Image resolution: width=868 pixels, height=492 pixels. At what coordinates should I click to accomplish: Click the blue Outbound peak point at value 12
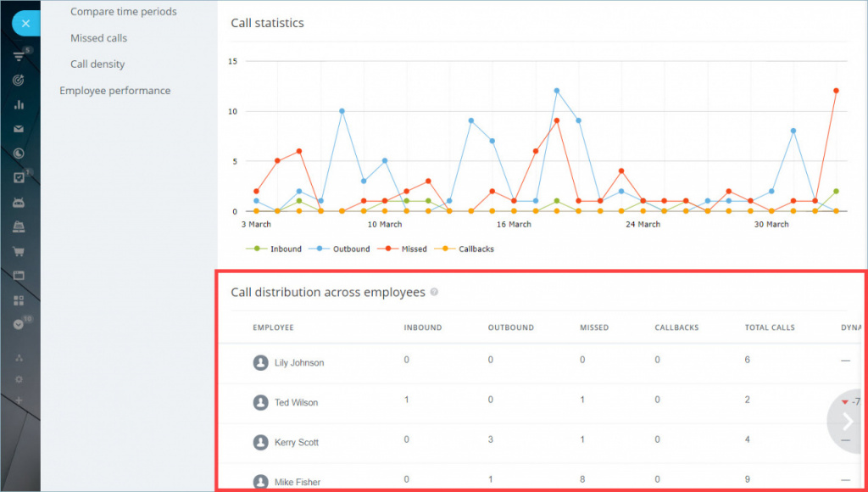pyautogui.click(x=556, y=91)
